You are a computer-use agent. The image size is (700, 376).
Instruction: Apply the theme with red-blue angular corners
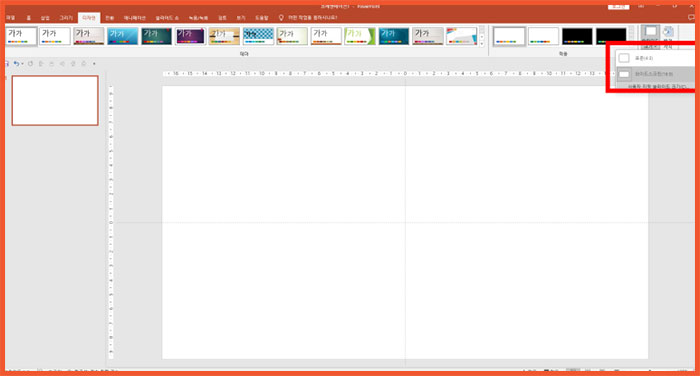(x=462, y=36)
